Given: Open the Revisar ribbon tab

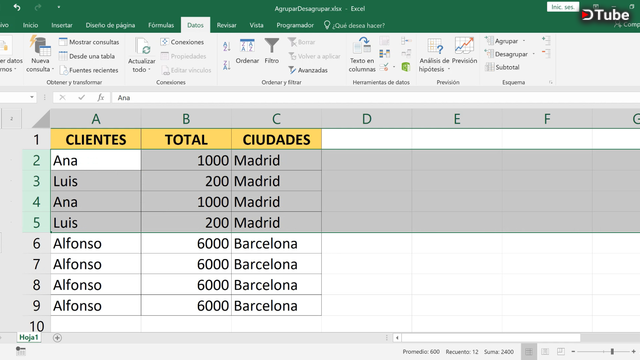Looking at the screenshot, I should [x=227, y=25].
